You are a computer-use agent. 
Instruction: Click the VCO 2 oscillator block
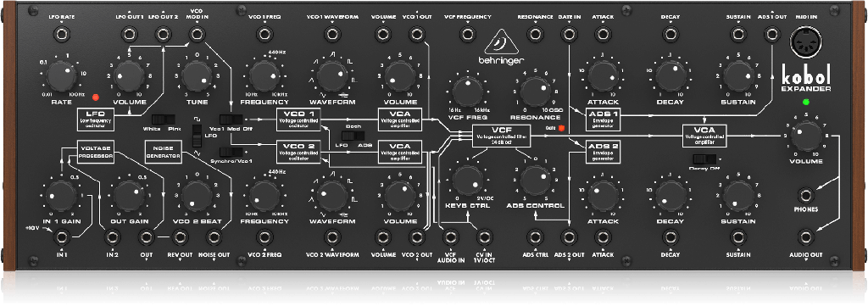[x=298, y=153]
